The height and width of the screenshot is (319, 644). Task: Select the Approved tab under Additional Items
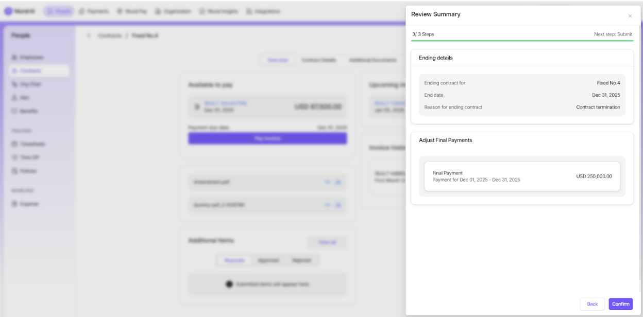(268, 260)
